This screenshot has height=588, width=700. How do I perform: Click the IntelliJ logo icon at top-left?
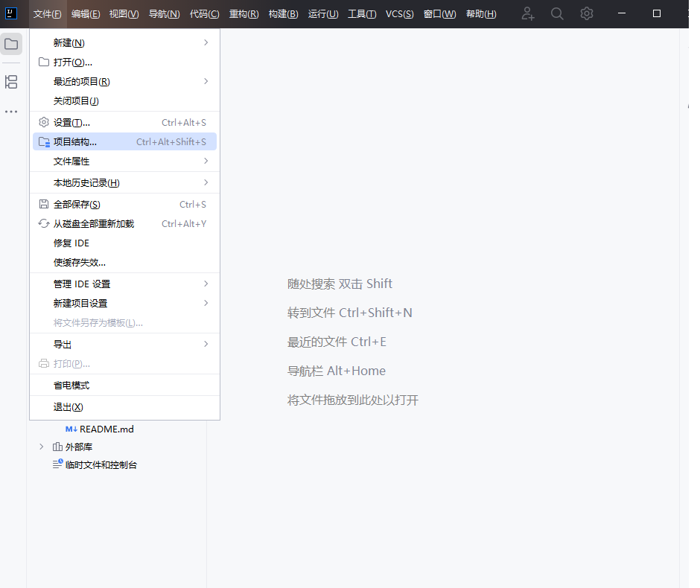point(11,13)
